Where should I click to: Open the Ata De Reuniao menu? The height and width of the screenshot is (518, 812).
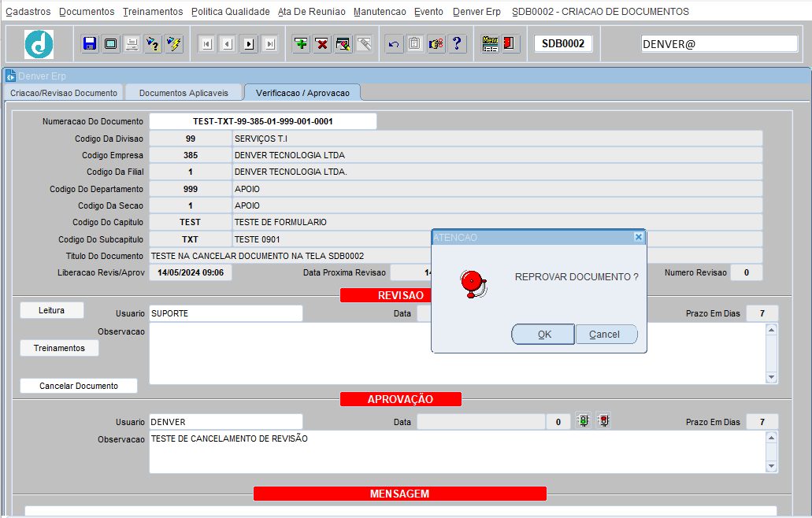[x=312, y=11]
